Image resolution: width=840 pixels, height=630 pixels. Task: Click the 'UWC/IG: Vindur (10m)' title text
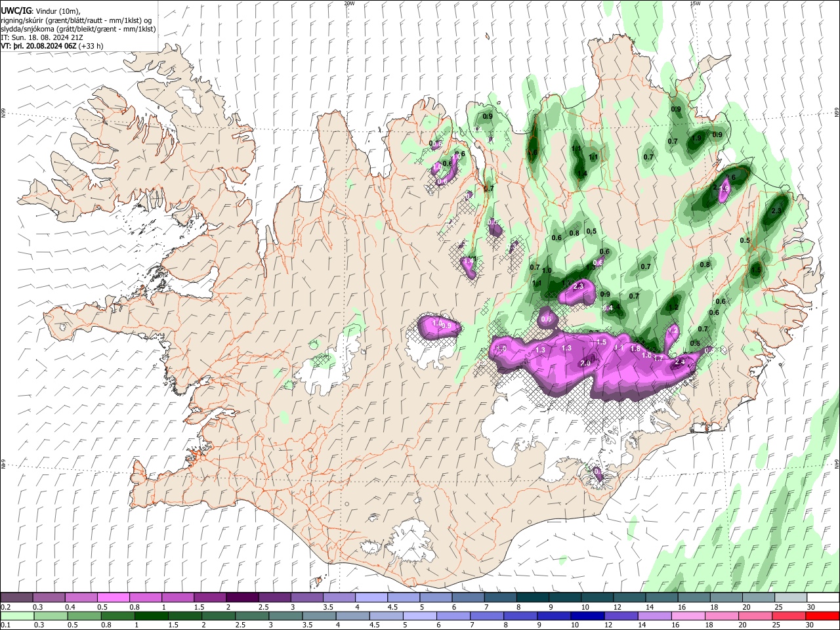pyautogui.click(x=41, y=11)
